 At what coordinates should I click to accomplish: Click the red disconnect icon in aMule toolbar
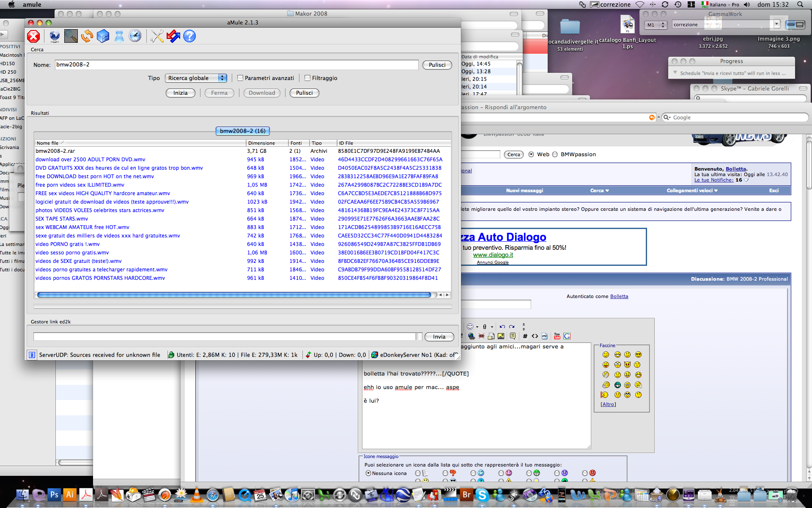coord(33,36)
